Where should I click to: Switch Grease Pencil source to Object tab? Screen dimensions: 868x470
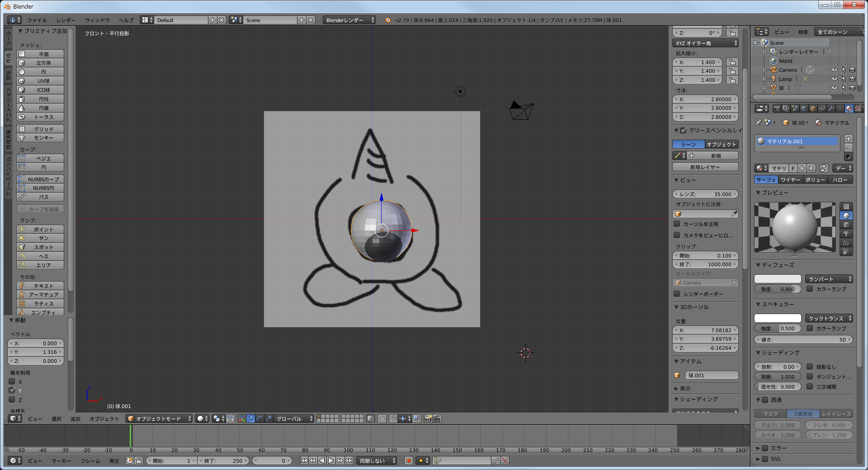[722, 145]
